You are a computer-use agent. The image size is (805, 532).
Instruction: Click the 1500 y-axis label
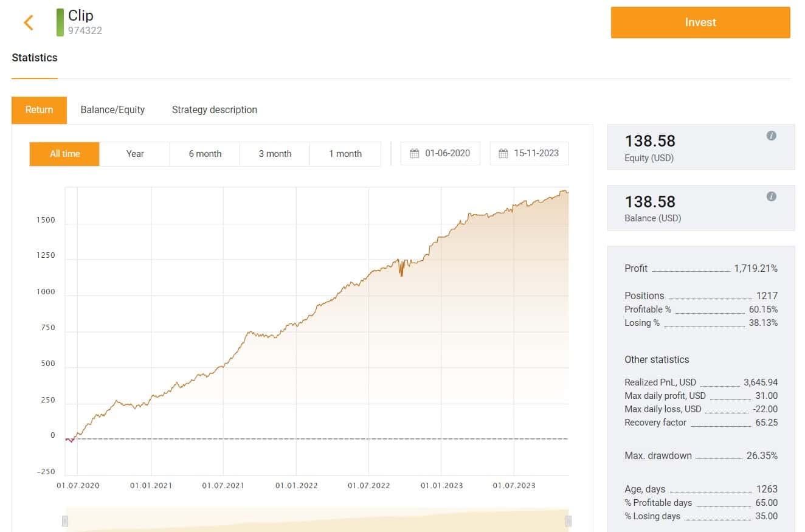[x=45, y=220]
